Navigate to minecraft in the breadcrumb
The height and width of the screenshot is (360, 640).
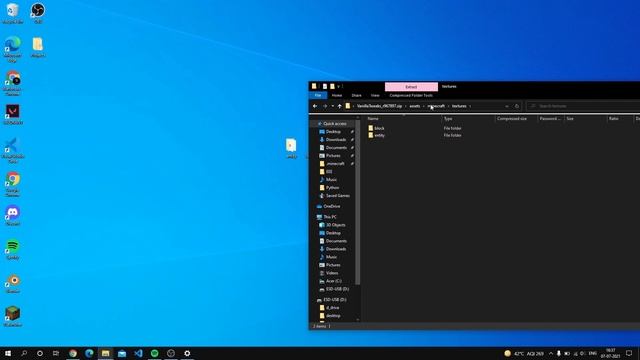coord(436,106)
